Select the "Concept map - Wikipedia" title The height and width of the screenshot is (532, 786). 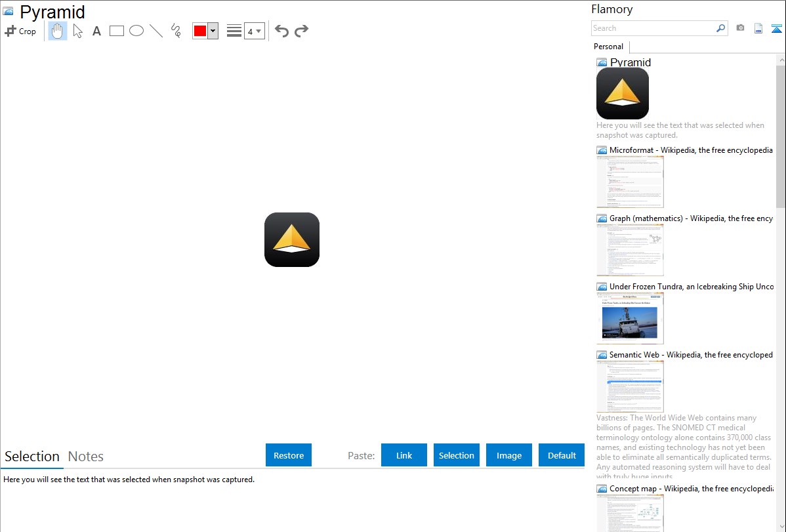coord(692,489)
